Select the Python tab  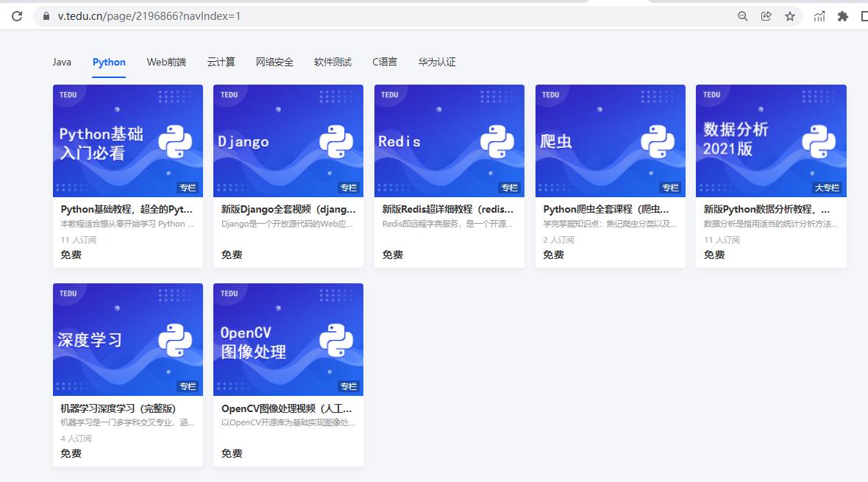pos(109,62)
